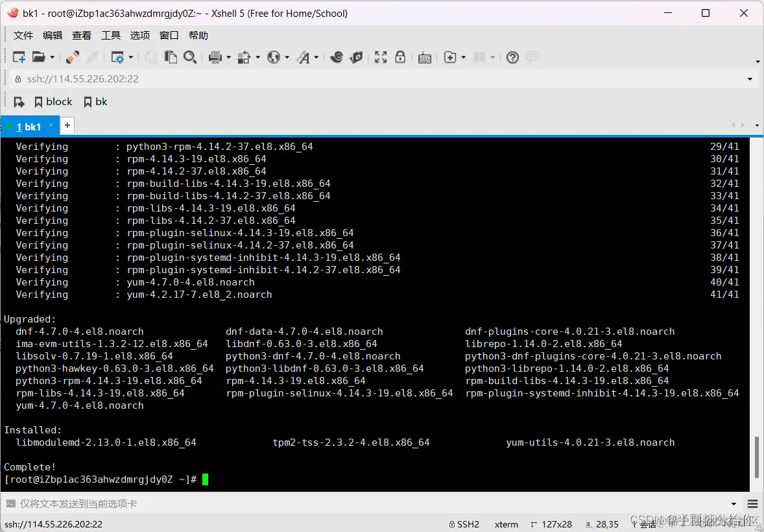Toggle Full Screen arrows icon
764x532 pixels.
pyautogui.click(x=381, y=58)
